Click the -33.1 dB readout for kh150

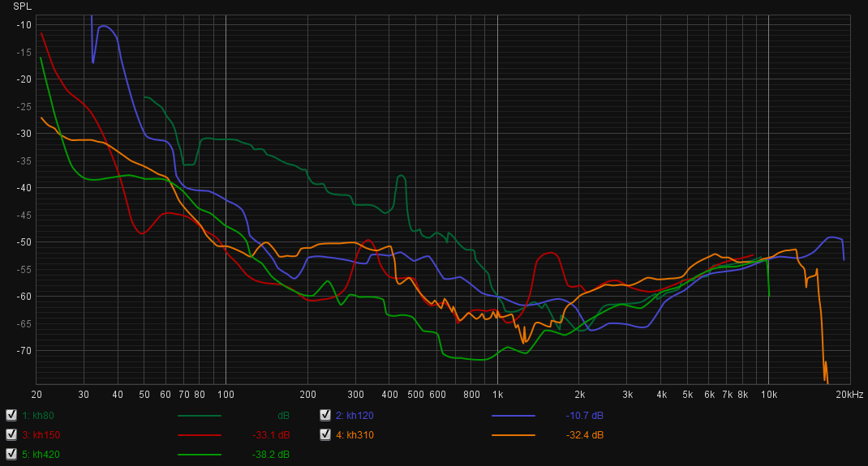click(x=270, y=435)
